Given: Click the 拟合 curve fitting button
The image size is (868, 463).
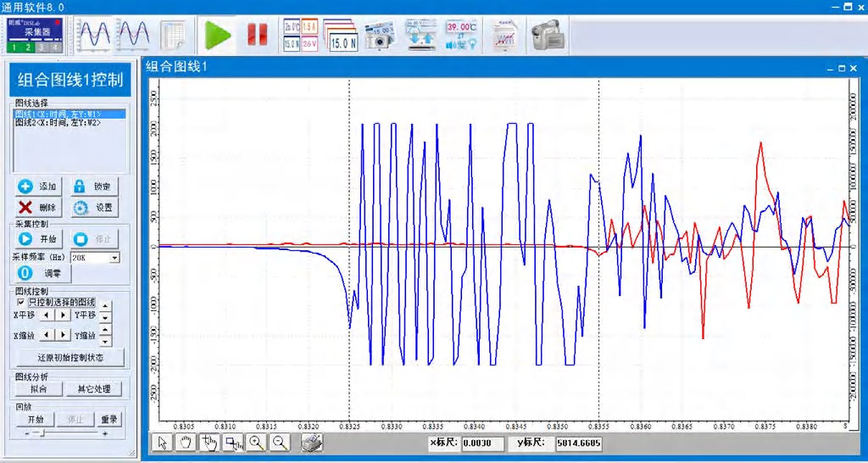Looking at the screenshot, I should [37, 389].
